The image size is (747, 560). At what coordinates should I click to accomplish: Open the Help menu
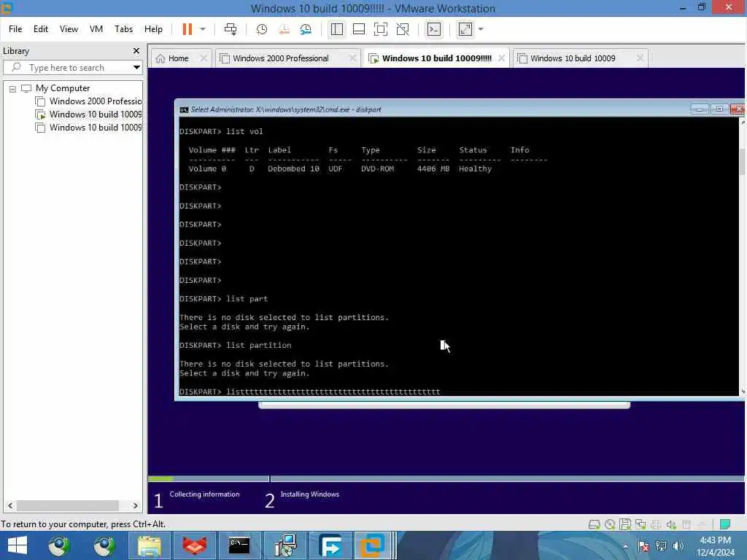coord(153,29)
